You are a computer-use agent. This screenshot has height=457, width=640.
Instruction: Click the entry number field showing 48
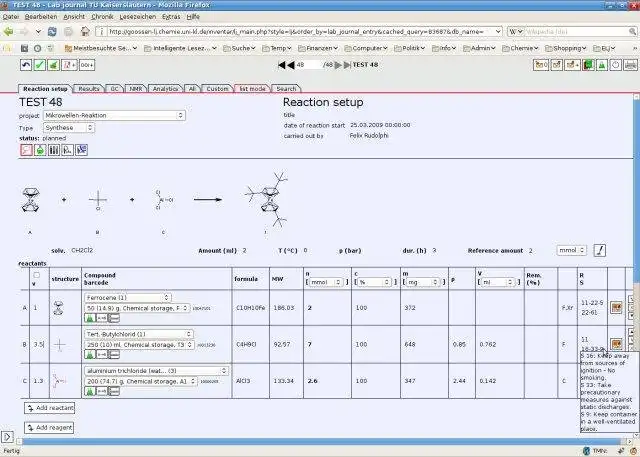pyautogui.click(x=308, y=64)
